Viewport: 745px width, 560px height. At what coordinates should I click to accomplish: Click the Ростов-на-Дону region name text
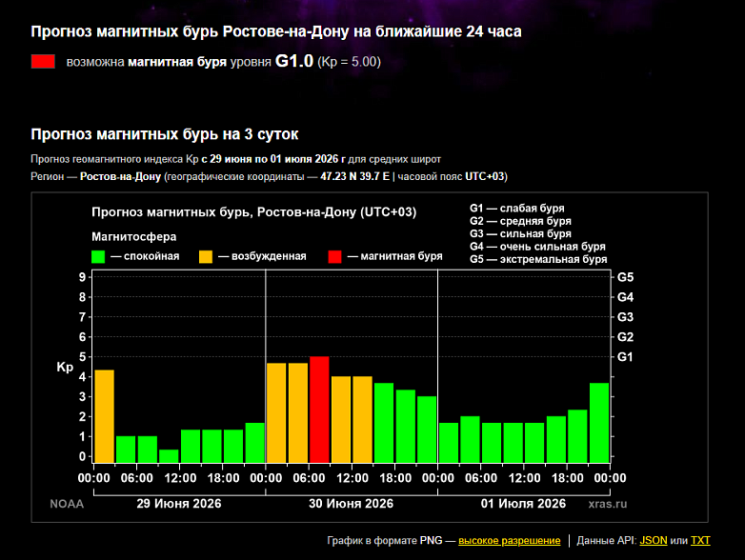[121, 177]
